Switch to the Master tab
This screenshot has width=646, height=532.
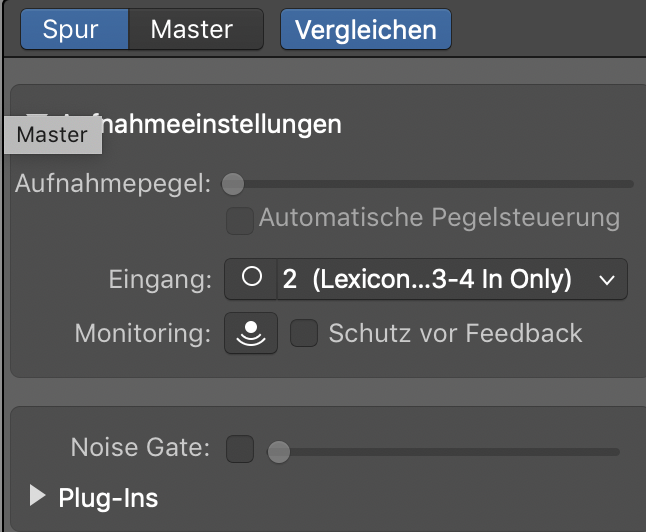(x=192, y=29)
